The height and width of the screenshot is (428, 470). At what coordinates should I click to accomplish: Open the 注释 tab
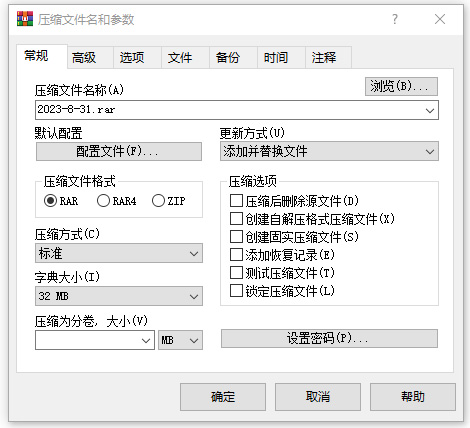click(324, 58)
